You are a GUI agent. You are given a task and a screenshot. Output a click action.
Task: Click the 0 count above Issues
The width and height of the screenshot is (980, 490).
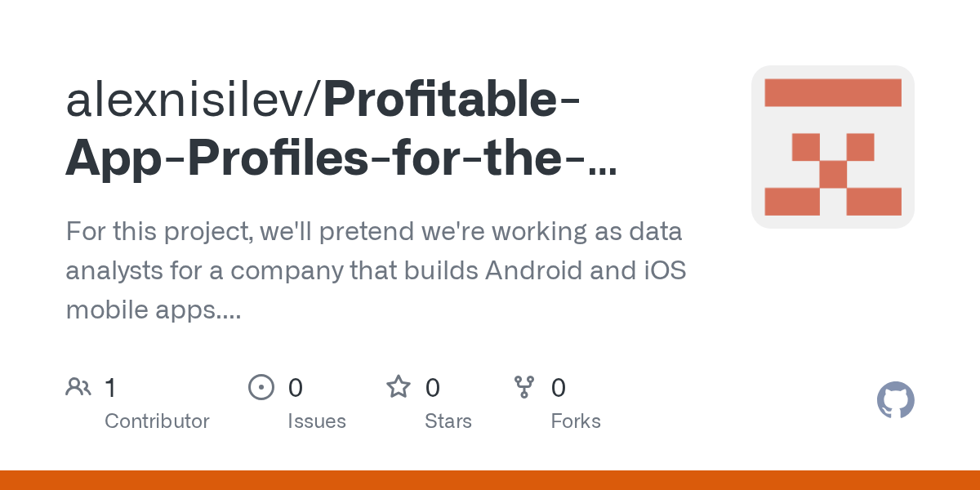coord(296,387)
